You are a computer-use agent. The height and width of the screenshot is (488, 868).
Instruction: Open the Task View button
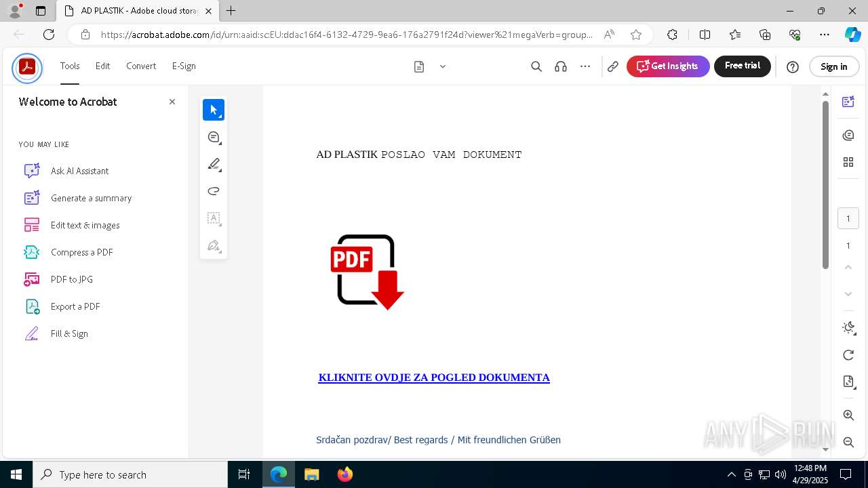point(244,474)
